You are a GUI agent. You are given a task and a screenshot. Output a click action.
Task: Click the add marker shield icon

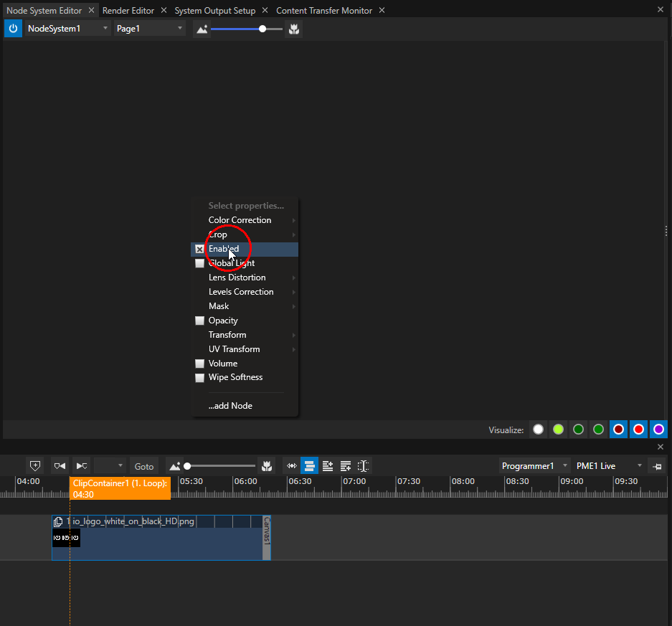35,466
